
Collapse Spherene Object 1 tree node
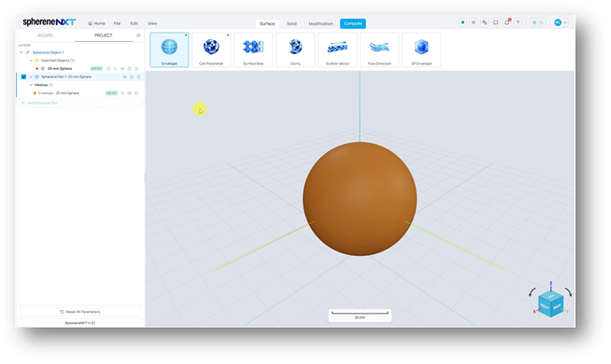21,52
